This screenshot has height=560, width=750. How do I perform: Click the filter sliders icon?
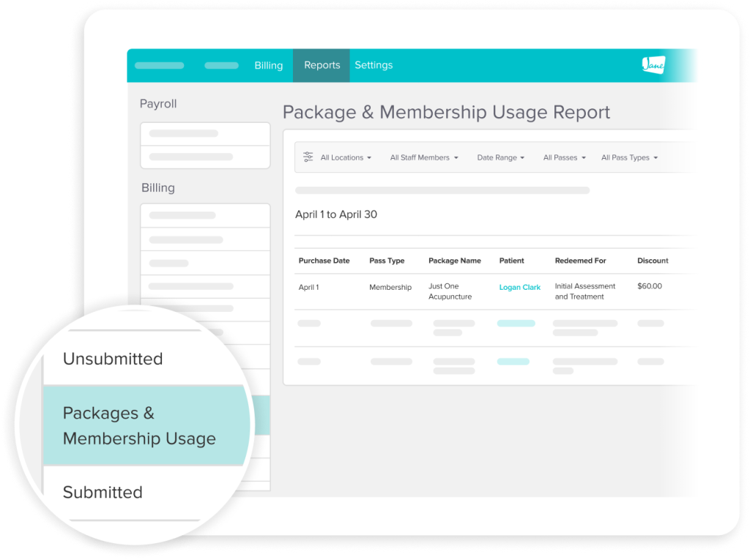(308, 157)
